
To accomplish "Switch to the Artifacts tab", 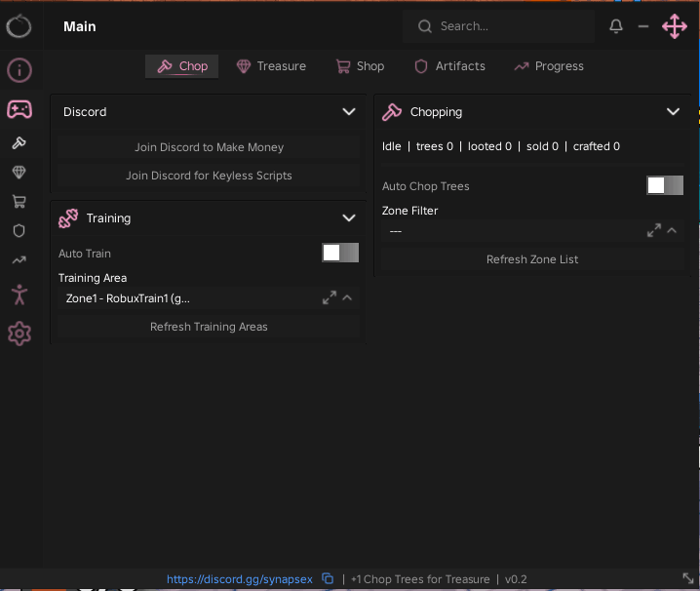I will pyautogui.click(x=450, y=66).
